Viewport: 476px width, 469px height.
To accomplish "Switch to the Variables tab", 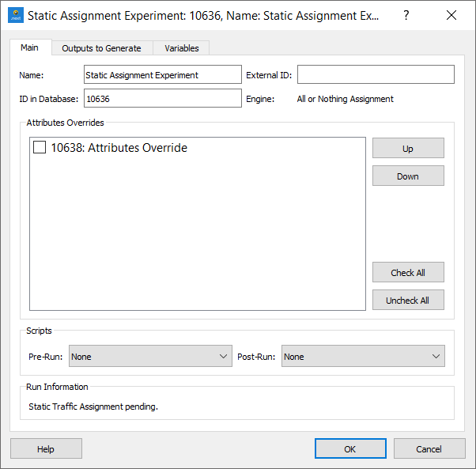I will (182, 48).
